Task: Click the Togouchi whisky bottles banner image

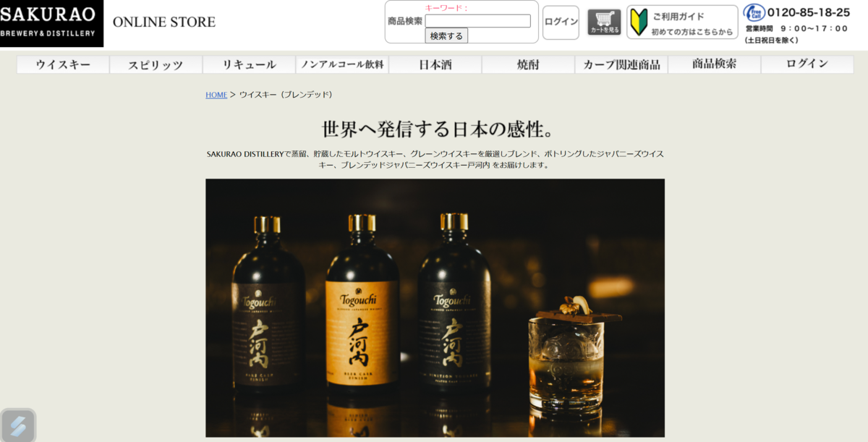Action: click(x=435, y=307)
